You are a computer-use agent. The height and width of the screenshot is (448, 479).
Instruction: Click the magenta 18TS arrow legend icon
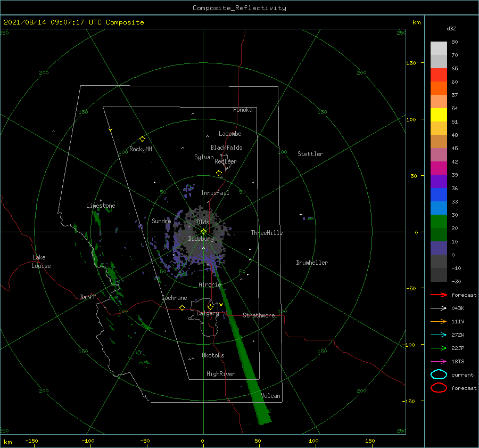pyautogui.click(x=439, y=361)
